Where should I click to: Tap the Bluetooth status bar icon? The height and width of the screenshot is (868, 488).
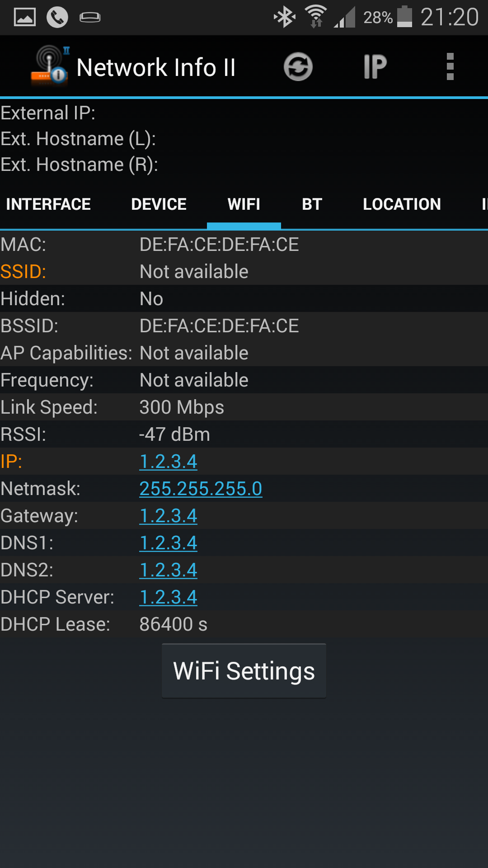click(x=285, y=17)
